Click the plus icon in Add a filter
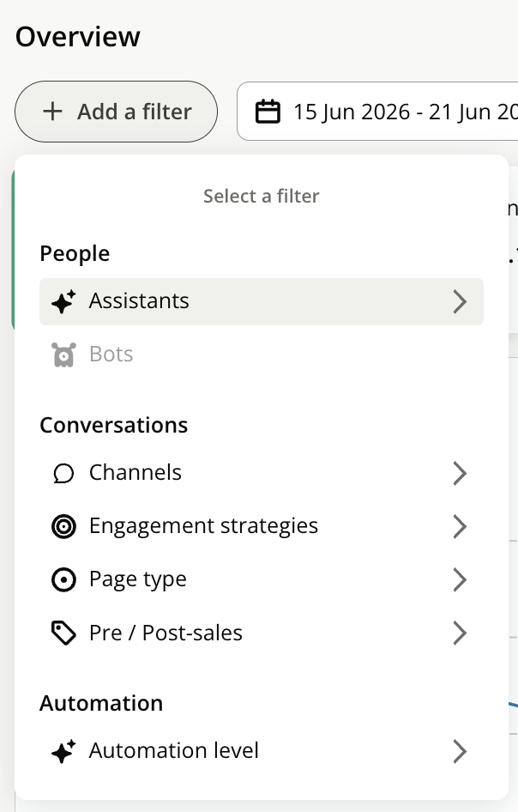The image size is (518, 812). coord(52,112)
